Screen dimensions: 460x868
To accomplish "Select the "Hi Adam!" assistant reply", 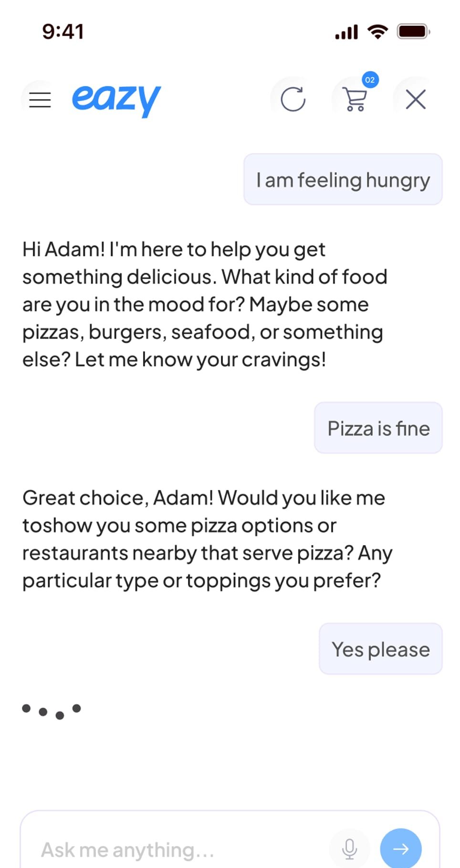I will (204, 304).
